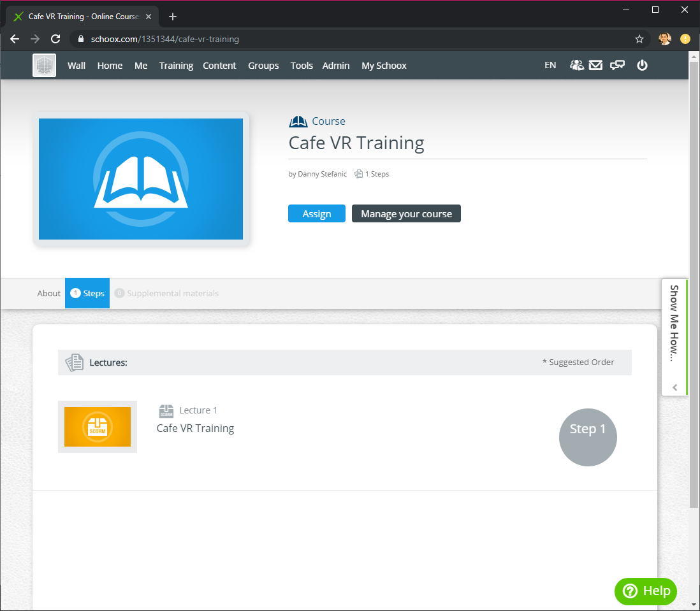
Task: Open the Admin menu
Action: tap(336, 66)
